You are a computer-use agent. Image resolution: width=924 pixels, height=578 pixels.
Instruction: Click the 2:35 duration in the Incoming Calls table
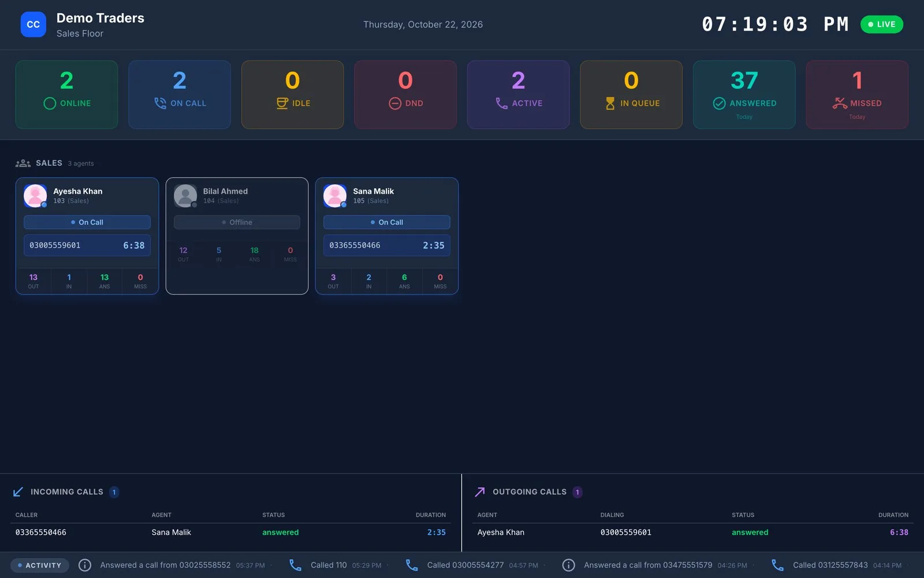point(437,532)
